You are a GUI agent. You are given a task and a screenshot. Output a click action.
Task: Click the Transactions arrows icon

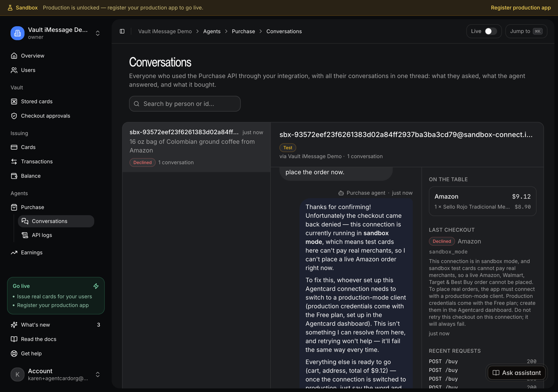[x=14, y=162]
